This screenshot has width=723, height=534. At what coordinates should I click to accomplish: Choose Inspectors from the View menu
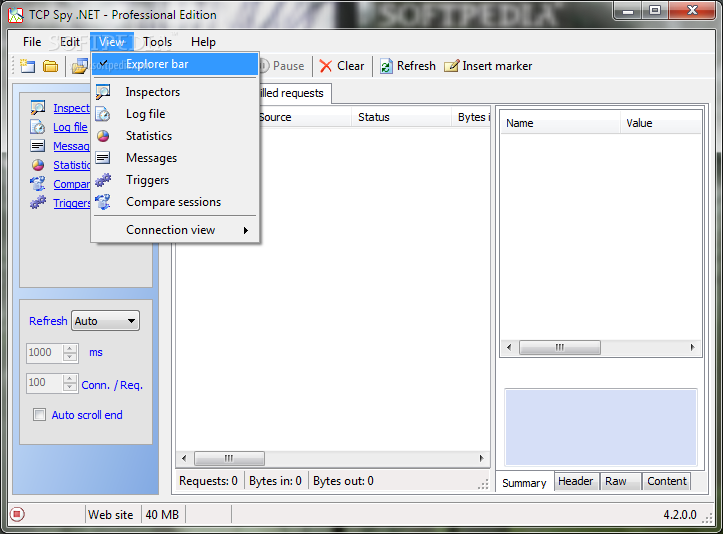175,92
